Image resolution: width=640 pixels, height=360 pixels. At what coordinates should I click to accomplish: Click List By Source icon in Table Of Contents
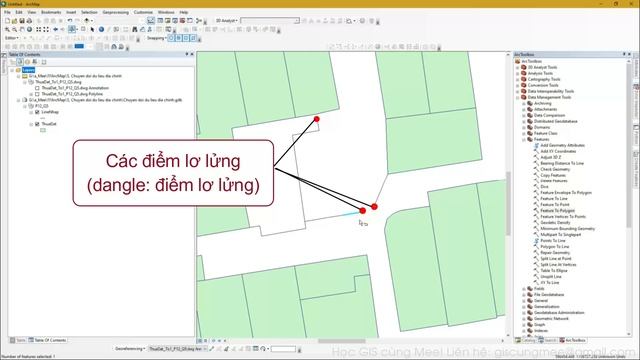tap(20, 62)
